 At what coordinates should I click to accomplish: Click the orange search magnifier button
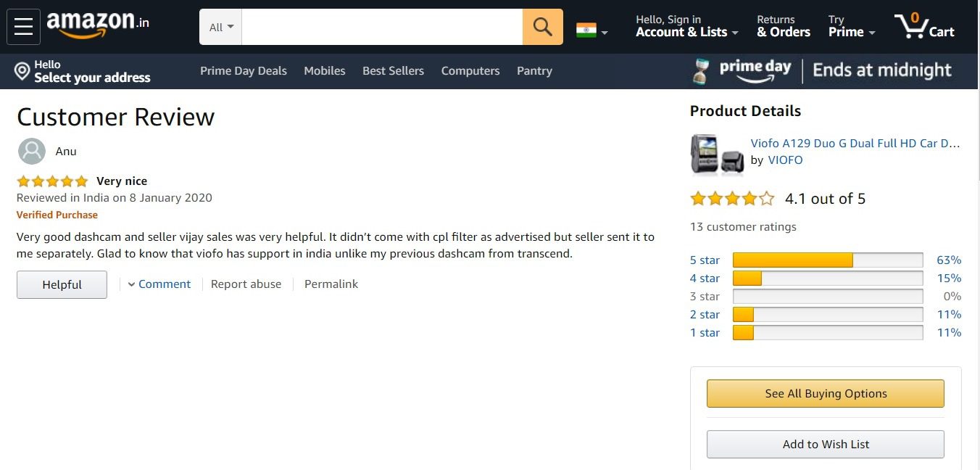pos(542,27)
